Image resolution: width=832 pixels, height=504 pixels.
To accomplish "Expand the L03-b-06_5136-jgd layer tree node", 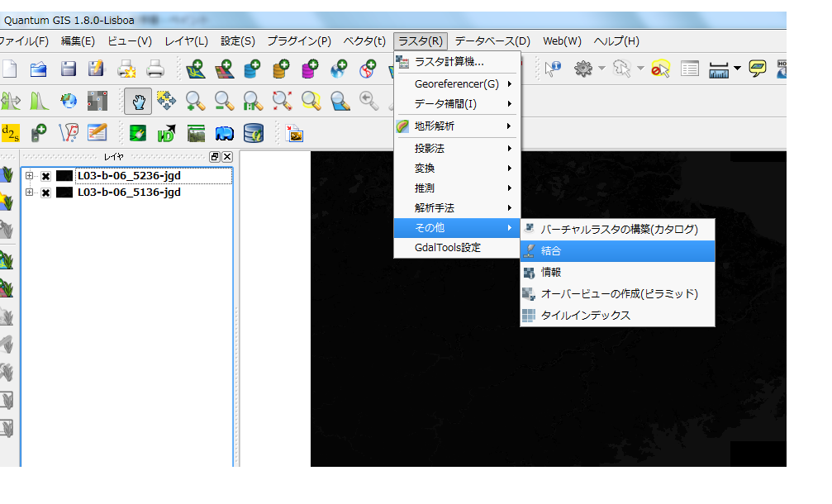I will (x=29, y=192).
